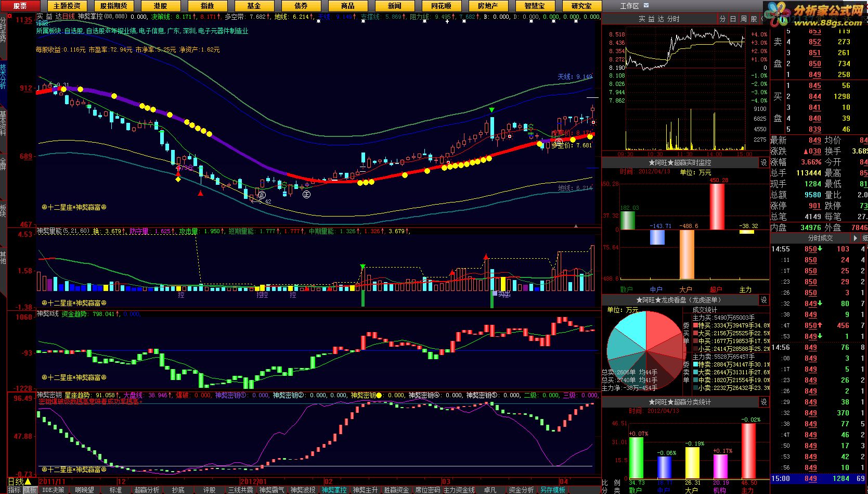Select 分时走势 in left sidebar

pyautogui.click(x=3, y=29)
